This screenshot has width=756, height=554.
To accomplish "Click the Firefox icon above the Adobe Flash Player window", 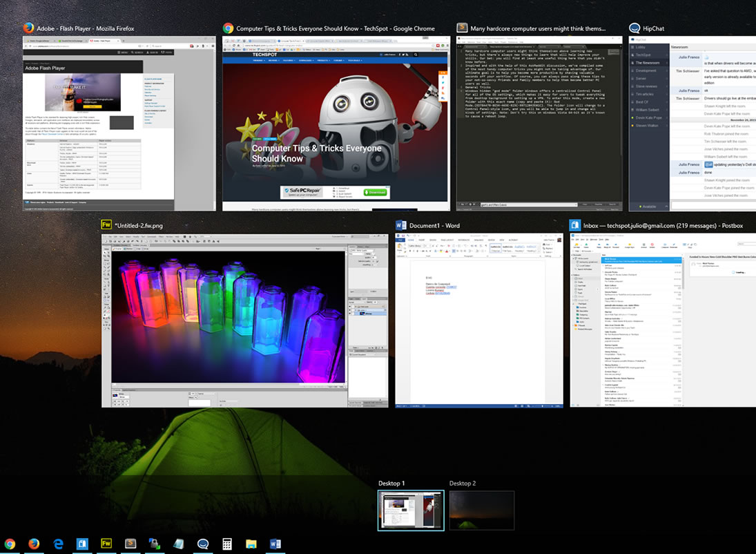I will (28, 28).
